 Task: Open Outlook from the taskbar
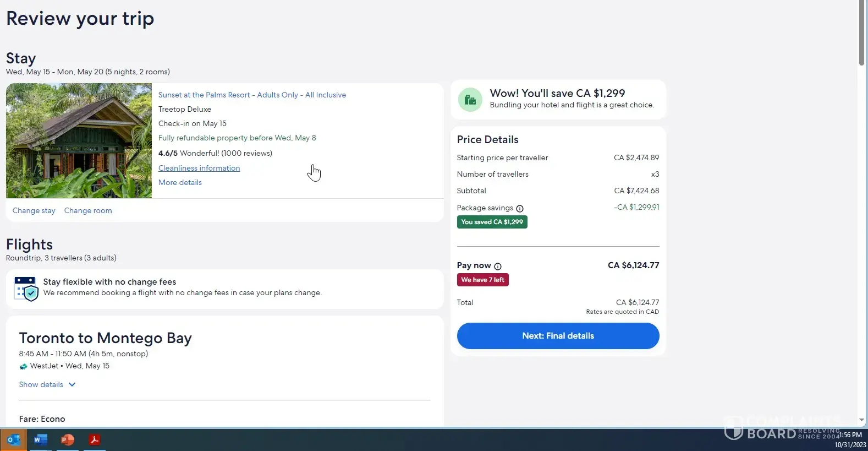click(x=13, y=440)
